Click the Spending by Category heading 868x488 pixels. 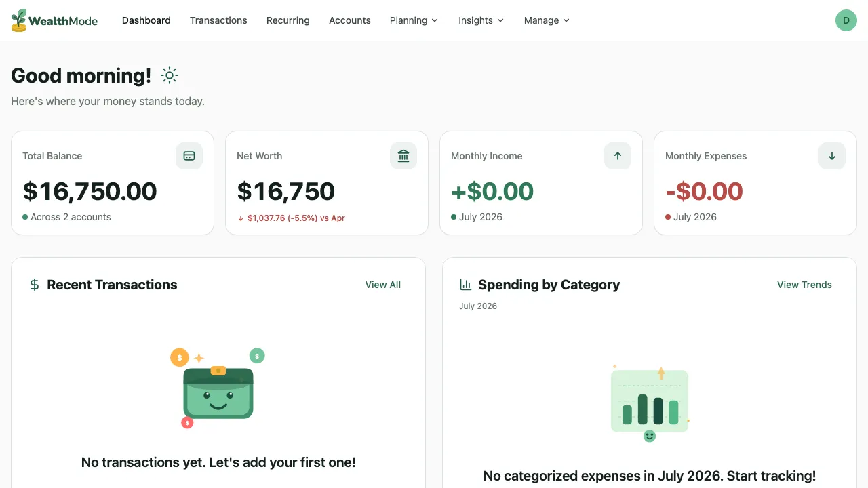[549, 285]
